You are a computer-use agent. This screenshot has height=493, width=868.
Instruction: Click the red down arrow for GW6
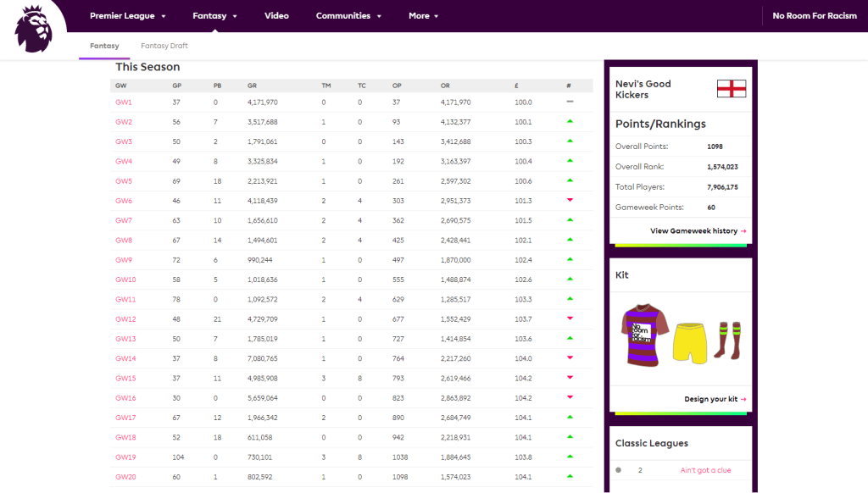point(570,200)
